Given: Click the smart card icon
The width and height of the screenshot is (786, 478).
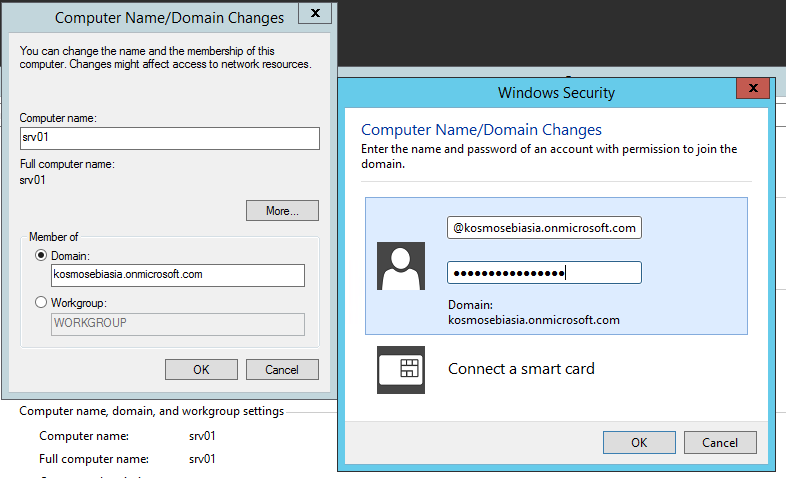Looking at the screenshot, I should coord(401,369).
